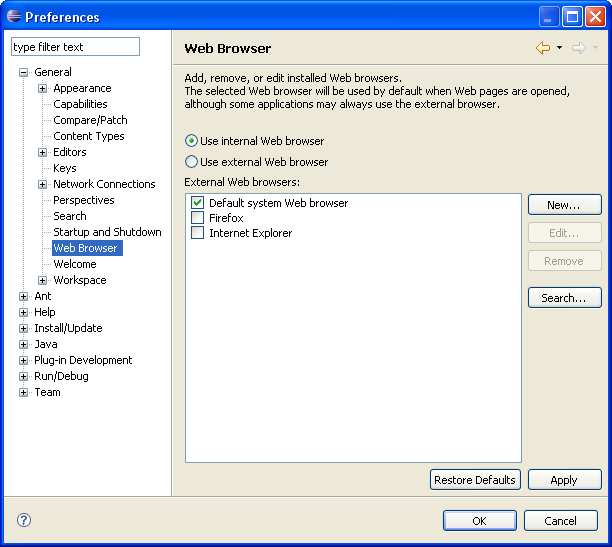This screenshot has width=612, height=547.
Task: Open the back history dropdown arrow
Action: point(559,48)
